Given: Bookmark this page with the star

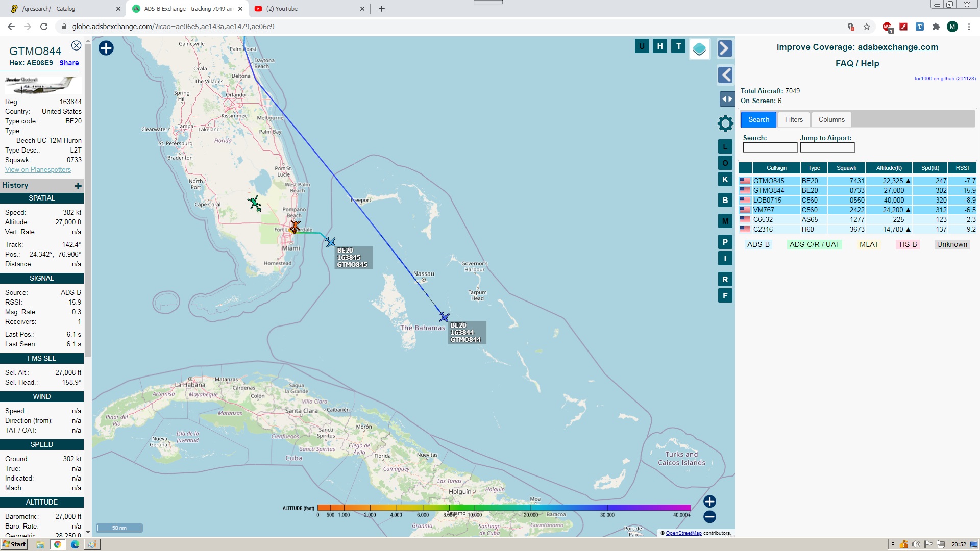Looking at the screenshot, I should point(866,27).
